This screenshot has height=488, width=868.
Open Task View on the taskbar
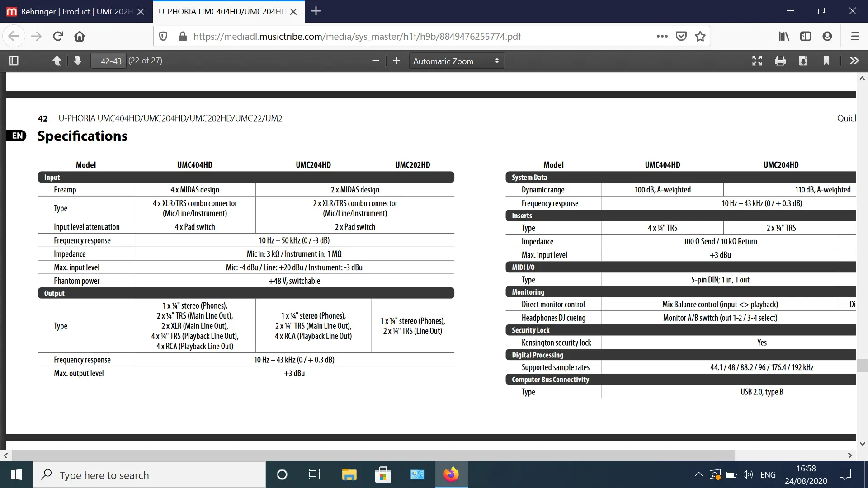[x=314, y=474]
